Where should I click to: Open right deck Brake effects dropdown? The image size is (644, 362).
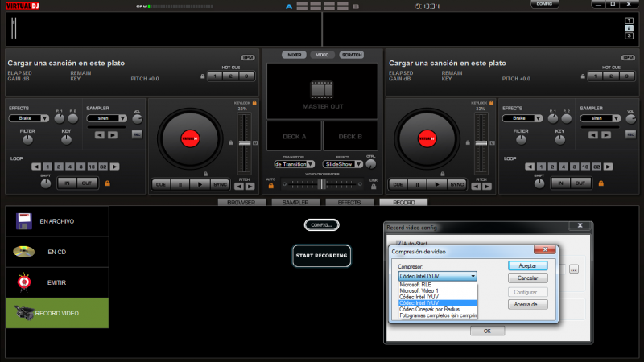pos(538,118)
